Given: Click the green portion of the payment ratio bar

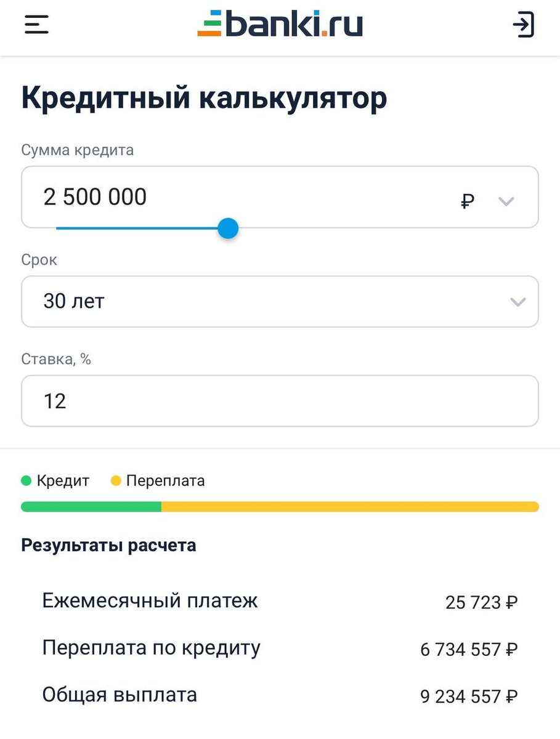Looking at the screenshot, I should 91,506.
